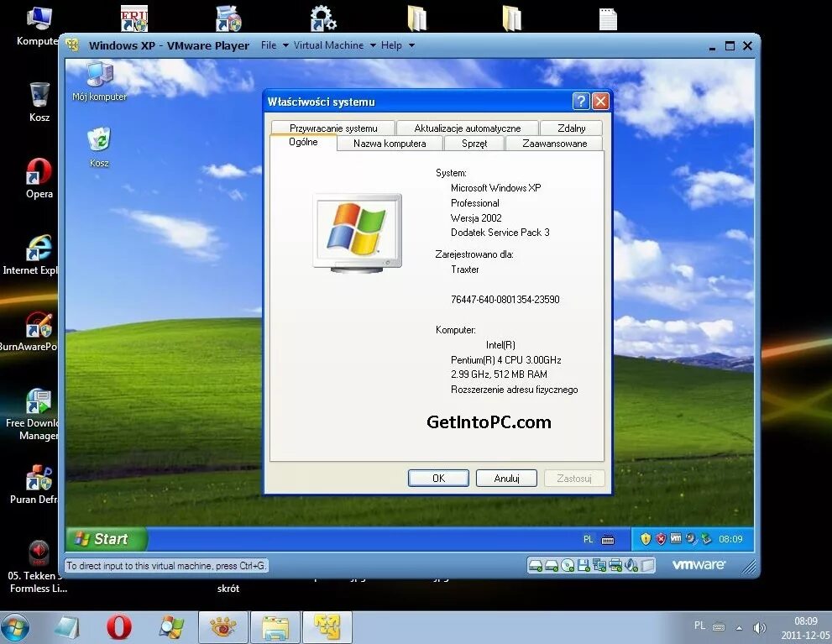Click XP taskbar clock showing 08:09
Screen dimensions: 832x644
coord(730,539)
